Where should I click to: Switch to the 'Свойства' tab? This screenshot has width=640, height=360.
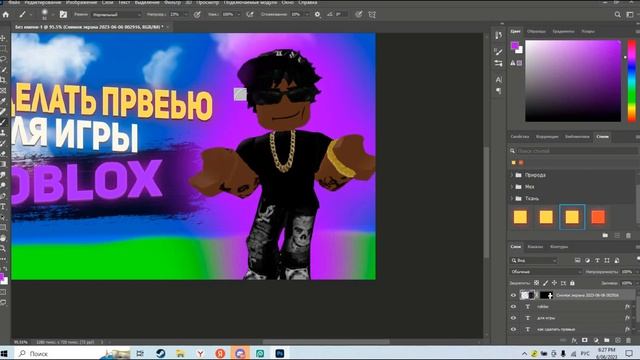520,137
